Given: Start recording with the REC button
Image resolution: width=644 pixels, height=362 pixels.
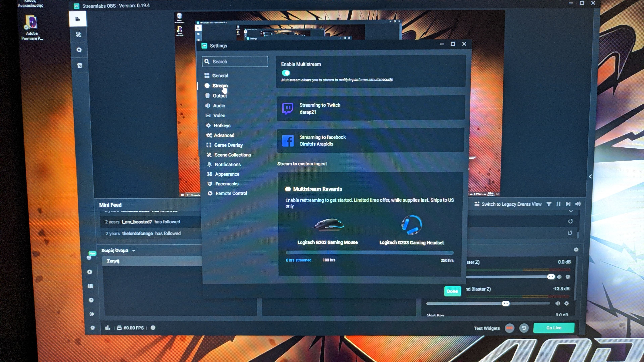Looking at the screenshot, I should (x=509, y=328).
